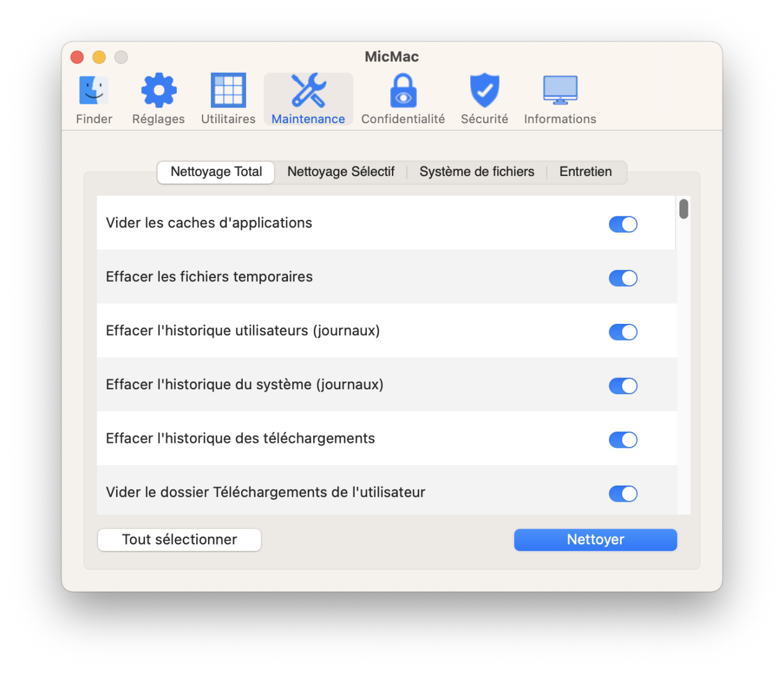Image resolution: width=784 pixels, height=673 pixels.
Task: Turn off Effacer l'historique utilisateurs switch
Action: [623, 332]
